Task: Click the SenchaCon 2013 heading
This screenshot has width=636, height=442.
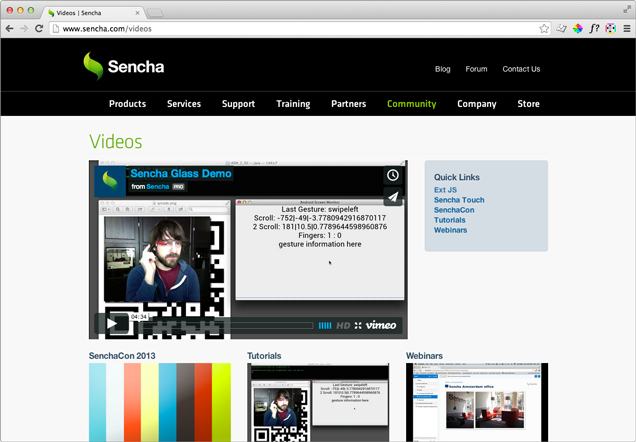Action: [122, 356]
